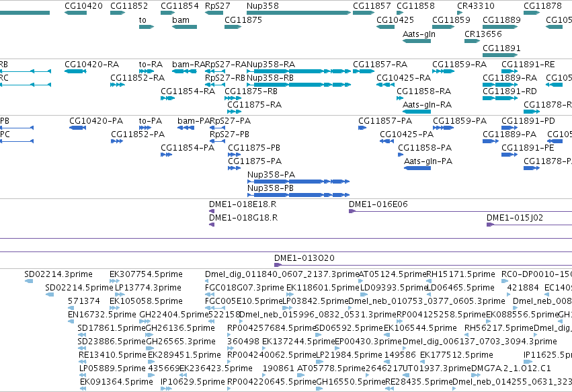Select the CG11891 gene label

point(501,48)
